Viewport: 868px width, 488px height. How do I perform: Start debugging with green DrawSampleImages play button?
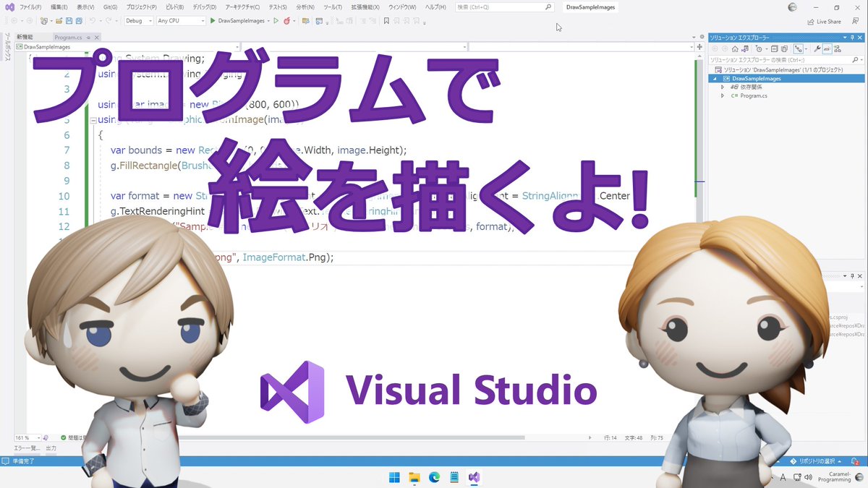coord(238,21)
